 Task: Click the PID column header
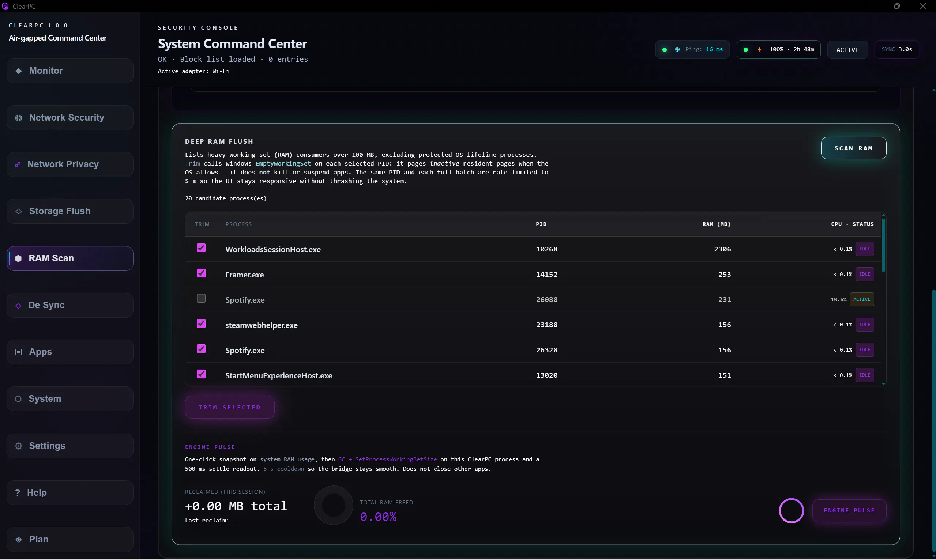pos(541,224)
